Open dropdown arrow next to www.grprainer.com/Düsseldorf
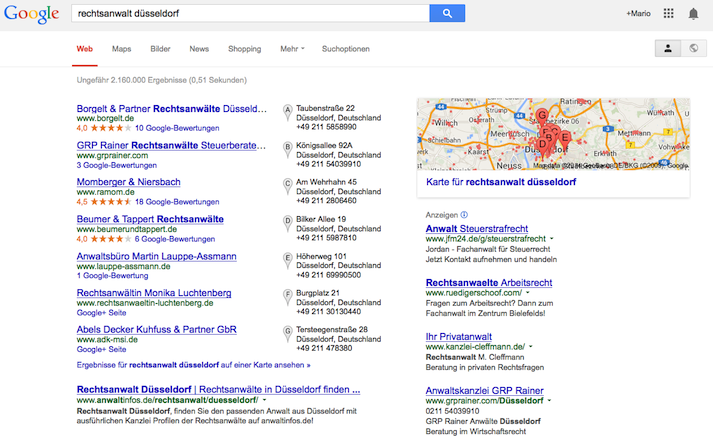The width and height of the screenshot is (713, 436). 549,401
